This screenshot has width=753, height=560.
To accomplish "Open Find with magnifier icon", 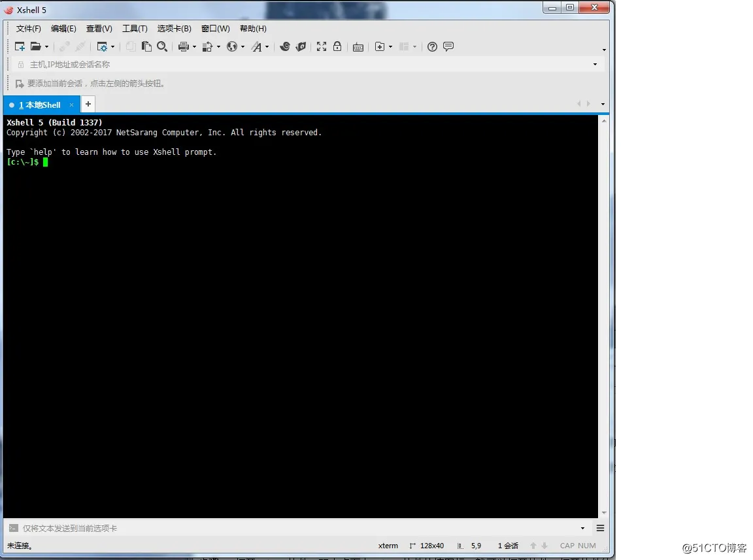I will pyautogui.click(x=162, y=46).
